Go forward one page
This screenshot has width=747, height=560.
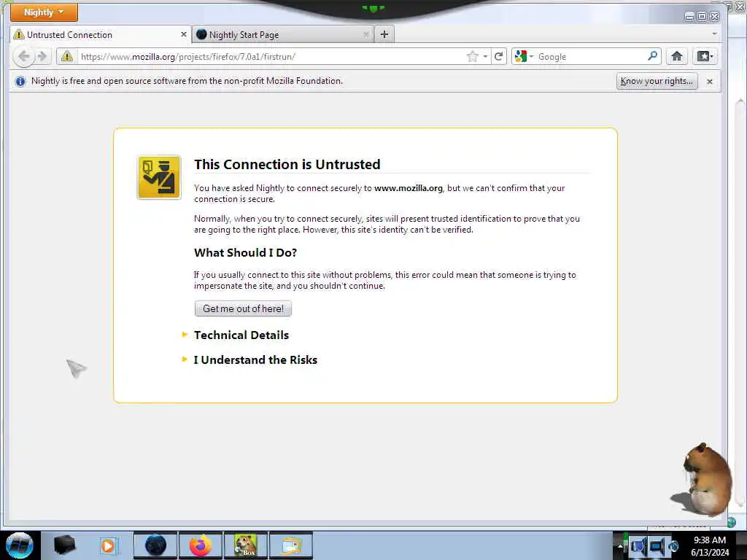click(x=42, y=56)
